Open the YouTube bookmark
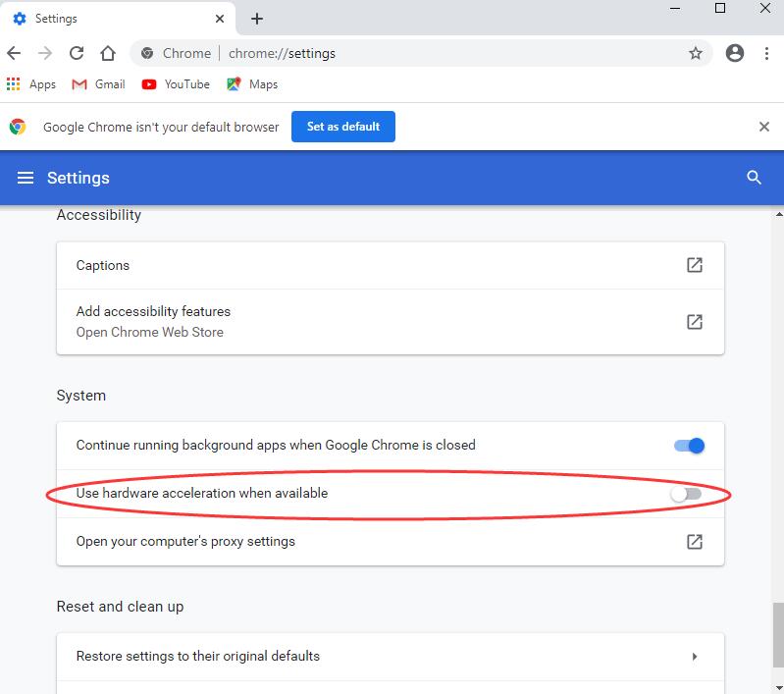This screenshot has width=784, height=694. click(176, 84)
